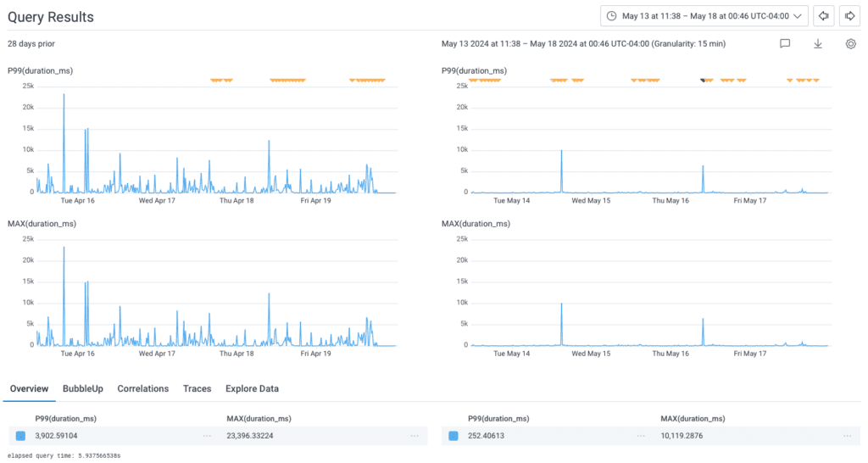This screenshot has width=868, height=463.
Task: Switch to the Overview tab
Action: (29, 388)
